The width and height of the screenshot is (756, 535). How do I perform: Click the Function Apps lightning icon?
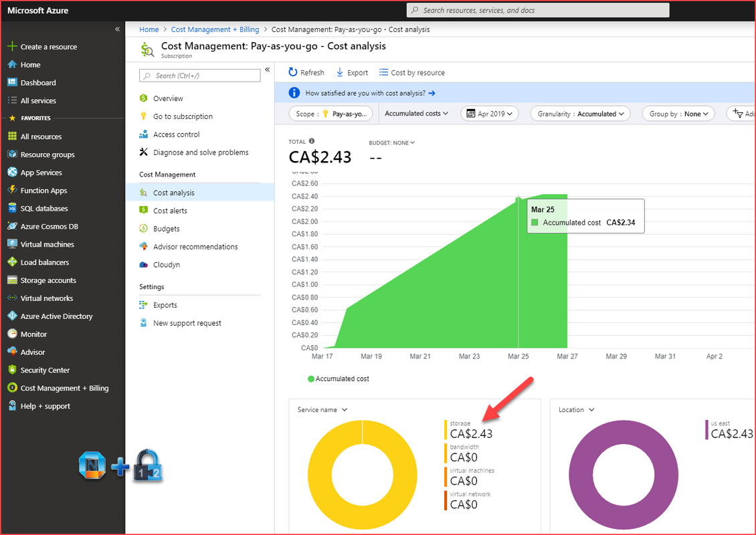12,190
